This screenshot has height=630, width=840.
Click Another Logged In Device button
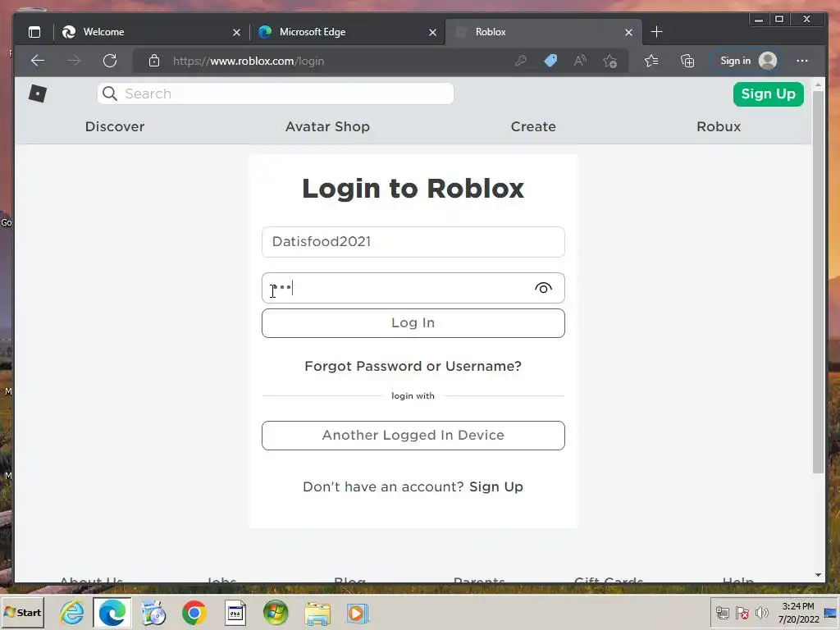click(x=413, y=436)
